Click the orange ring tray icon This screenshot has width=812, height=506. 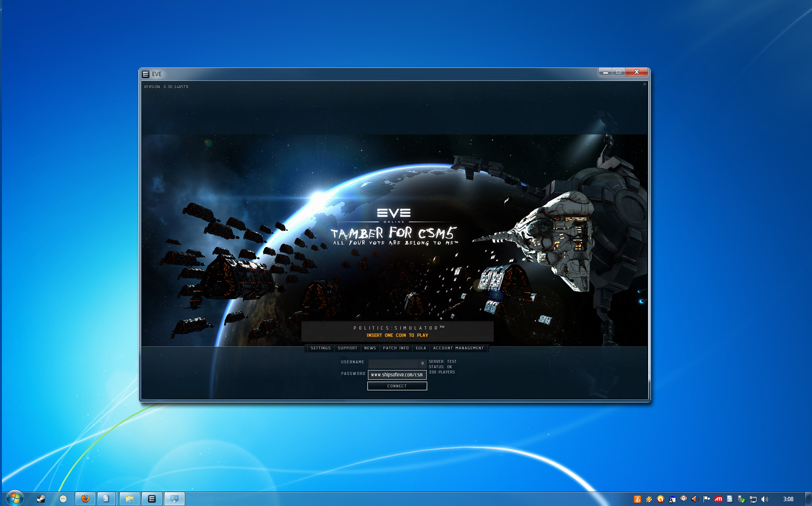pos(661,499)
